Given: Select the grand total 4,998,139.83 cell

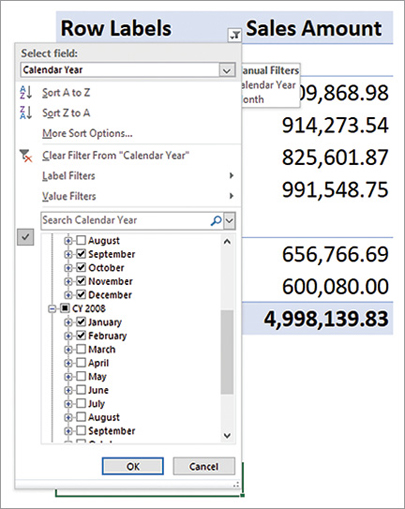Looking at the screenshot, I should [326, 318].
